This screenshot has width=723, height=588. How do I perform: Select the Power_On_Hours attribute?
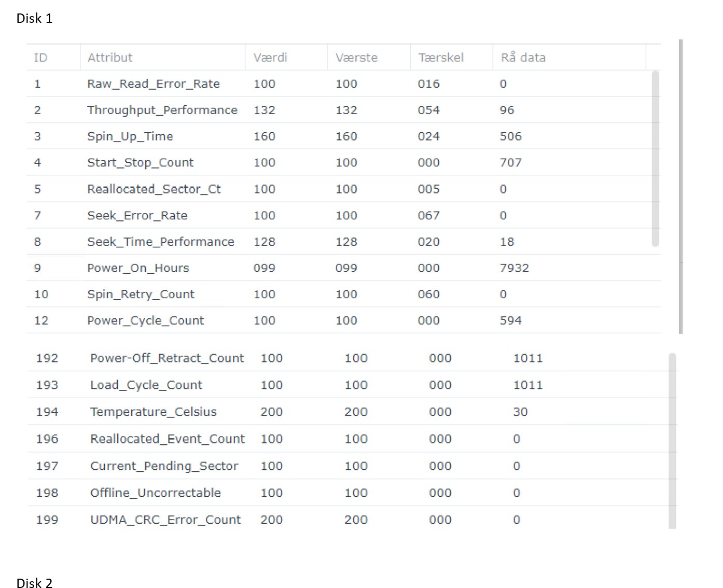138,268
